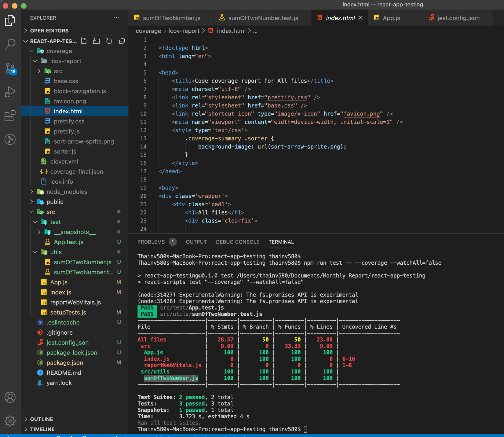Collapse the lcov-report folder

point(65,61)
